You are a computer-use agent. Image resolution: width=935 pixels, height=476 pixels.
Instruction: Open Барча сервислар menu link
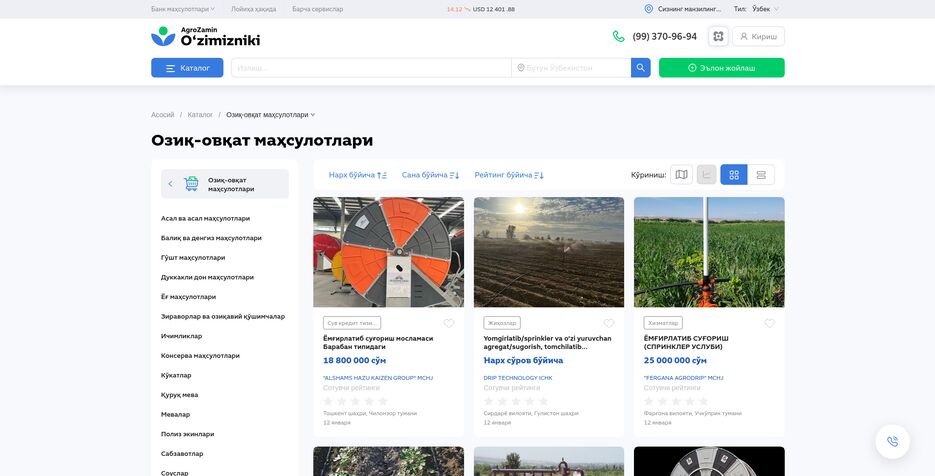coord(317,9)
